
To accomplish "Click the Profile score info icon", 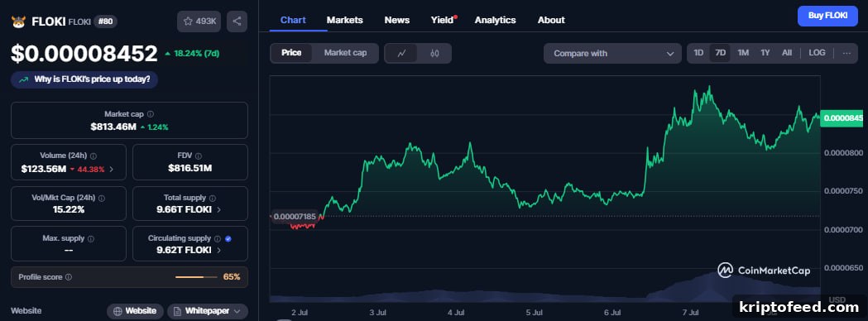I will click(69, 276).
